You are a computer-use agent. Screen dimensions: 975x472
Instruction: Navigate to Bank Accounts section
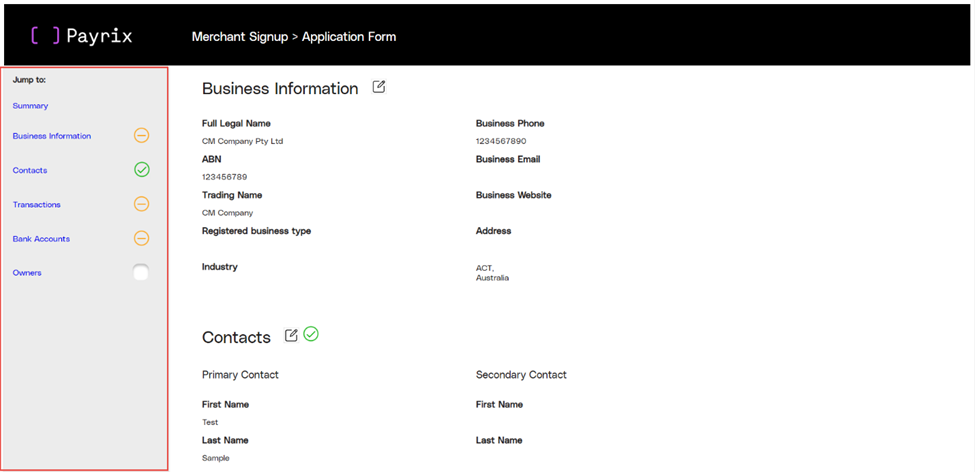(41, 238)
